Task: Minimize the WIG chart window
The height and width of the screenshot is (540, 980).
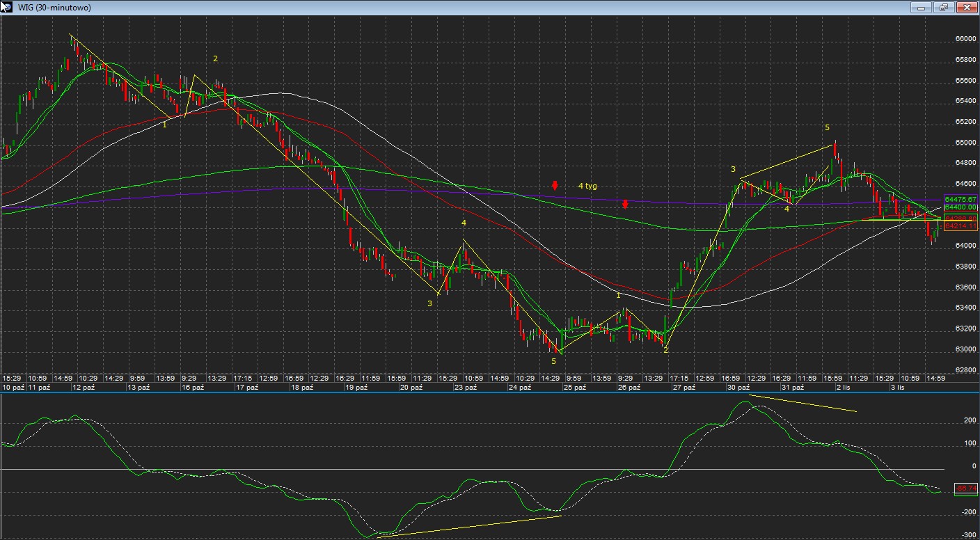Action: coord(922,7)
